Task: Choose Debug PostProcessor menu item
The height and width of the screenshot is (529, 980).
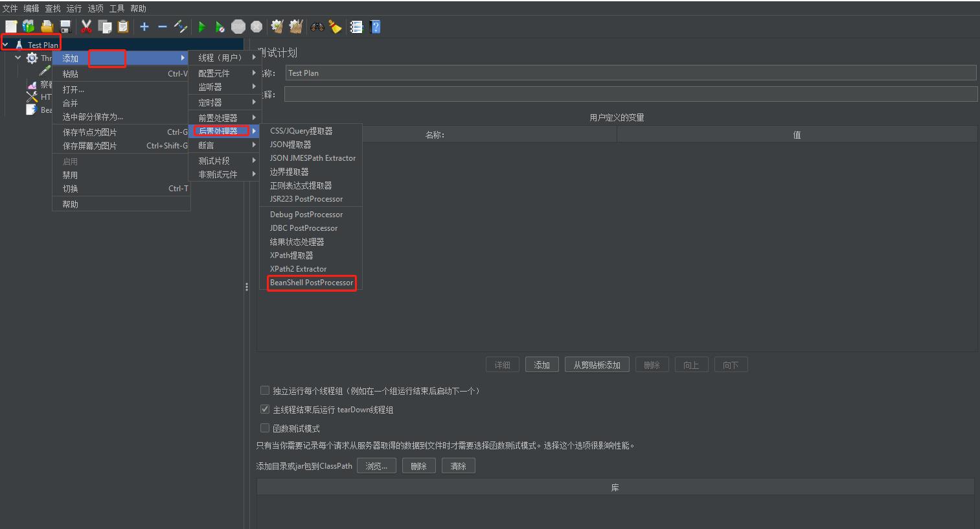Action: pos(312,215)
